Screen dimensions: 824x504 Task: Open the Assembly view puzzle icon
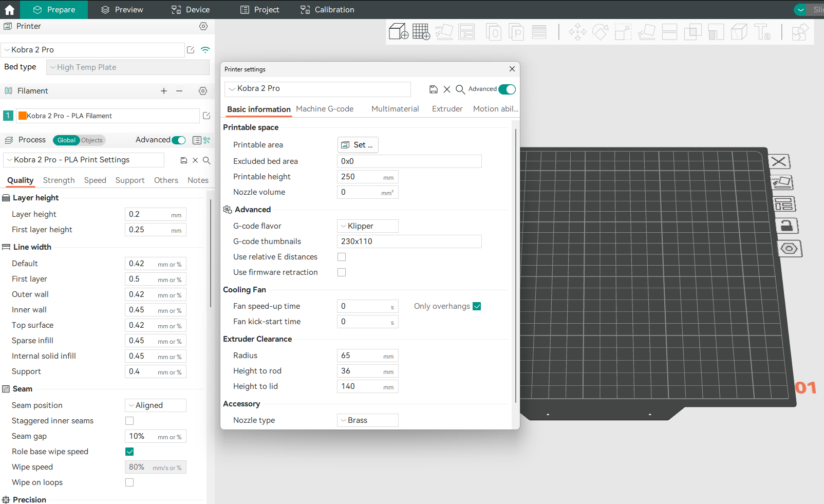click(800, 32)
